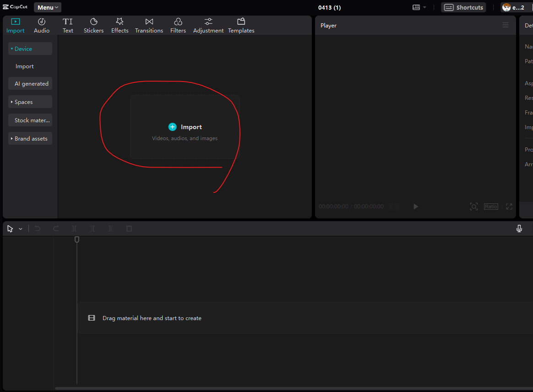Click the film strip icon in timeline
533x392 pixels.
92,318
